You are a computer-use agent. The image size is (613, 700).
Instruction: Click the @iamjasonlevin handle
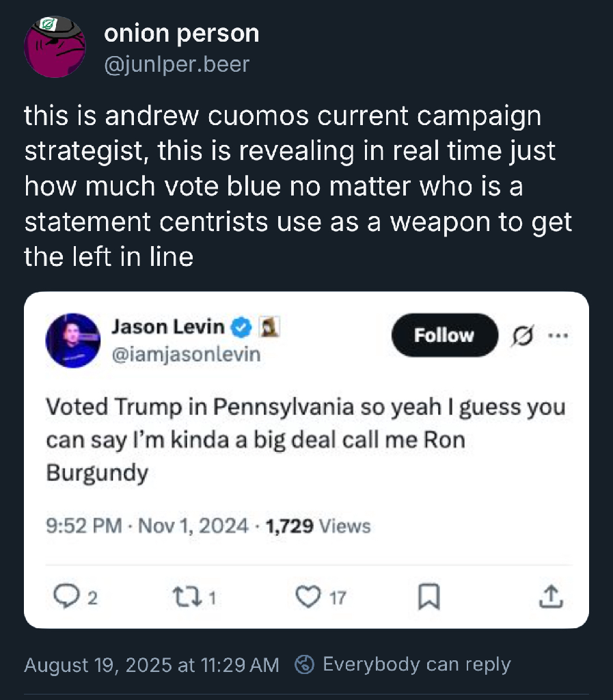(x=186, y=355)
